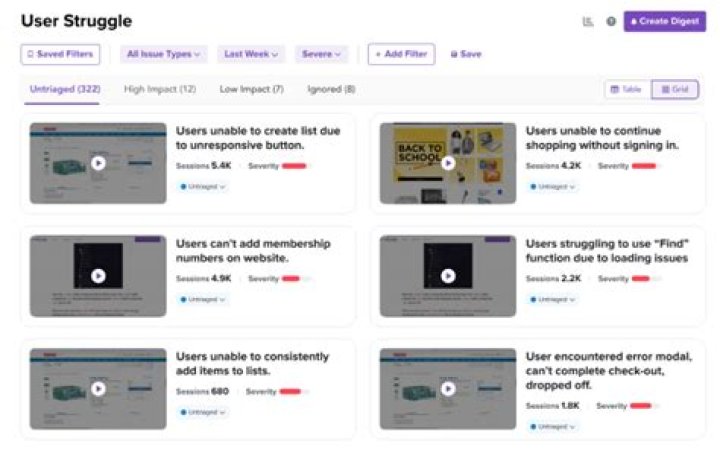Open Saved Filters
This screenshot has width=720, height=450.
(60, 54)
